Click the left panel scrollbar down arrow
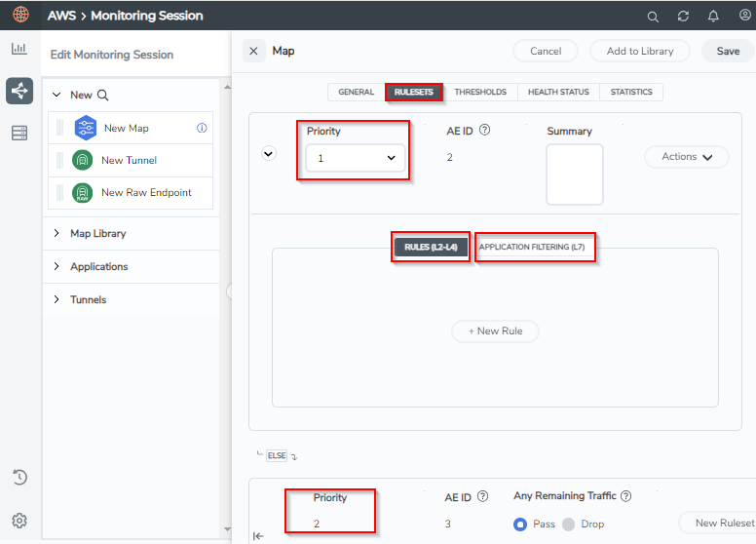The width and height of the screenshot is (756, 544). pyautogui.click(x=227, y=529)
